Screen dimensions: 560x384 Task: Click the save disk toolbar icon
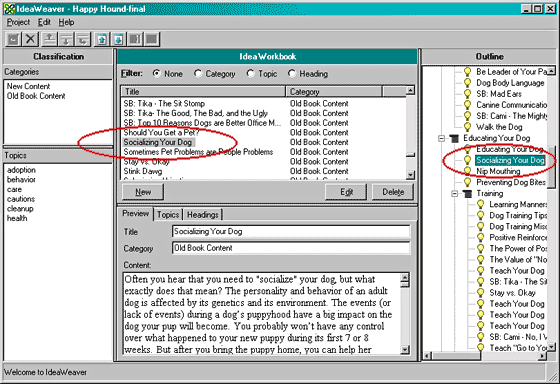tap(14, 39)
